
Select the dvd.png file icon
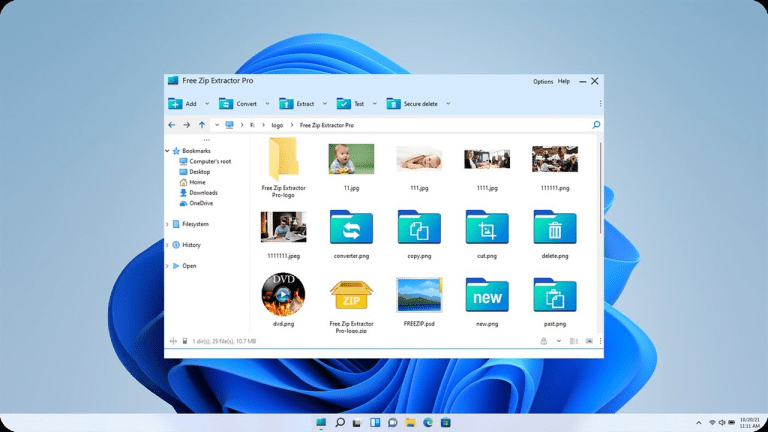283,294
